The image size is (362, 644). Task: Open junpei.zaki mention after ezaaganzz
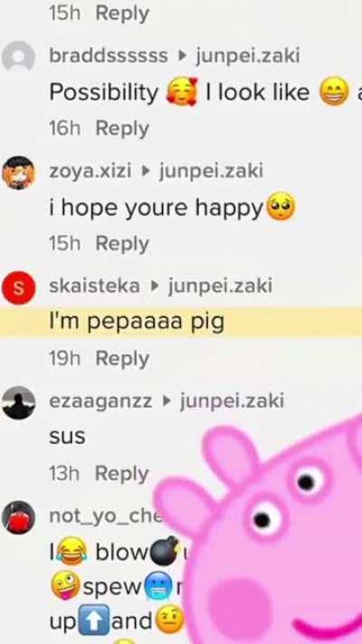(x=232, y=401)
